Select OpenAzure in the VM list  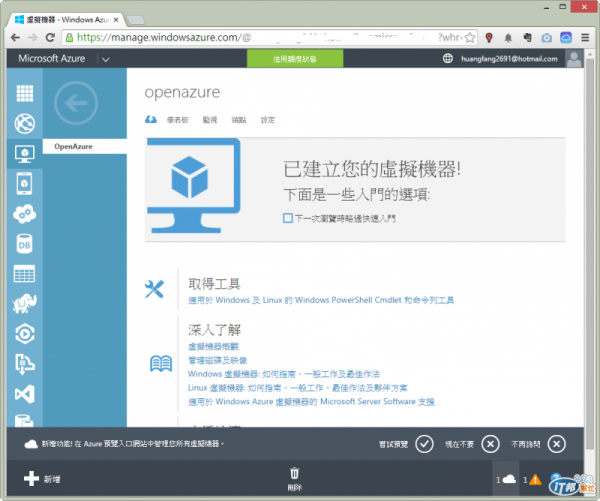click(x=85, y=146)
